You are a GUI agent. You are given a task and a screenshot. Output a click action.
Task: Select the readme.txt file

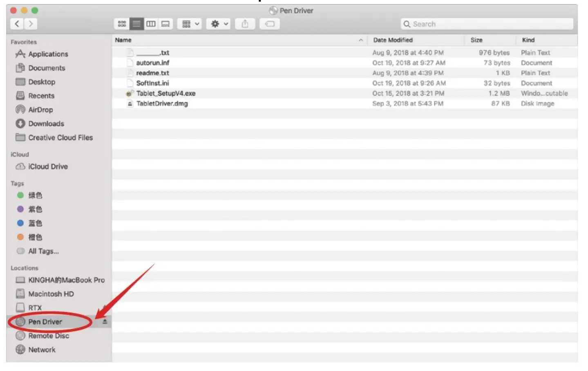(x=152, y=73)
